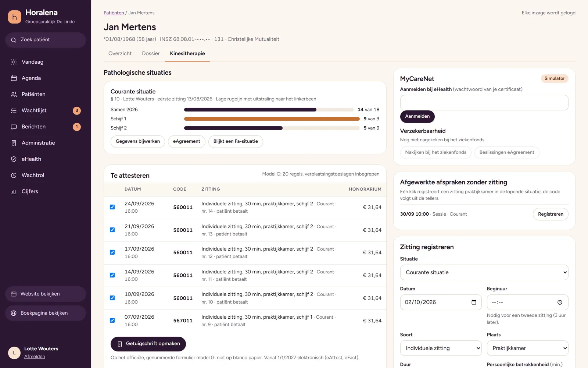The height and width of the screenshot is (368, 588).
Task: Click Blijft een Fa-situatie button
Action: pos(236,141)
